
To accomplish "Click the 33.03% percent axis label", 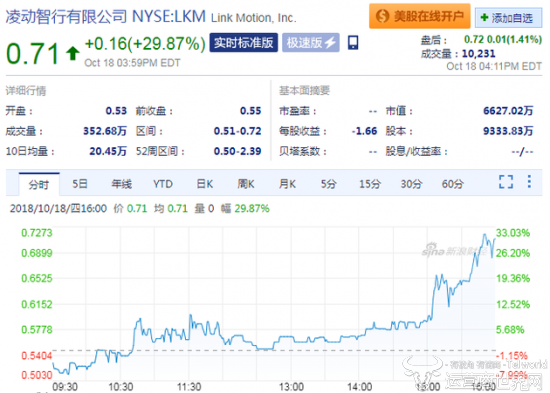I will click(x=513, y=233).
